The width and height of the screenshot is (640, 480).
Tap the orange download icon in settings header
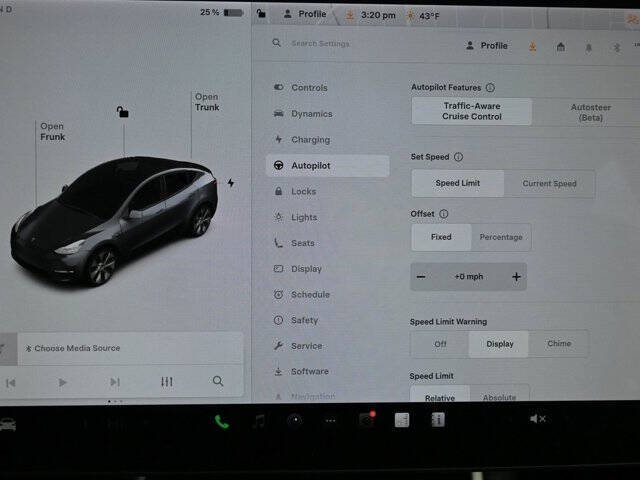pyautogui.click(x=533, y=47)
